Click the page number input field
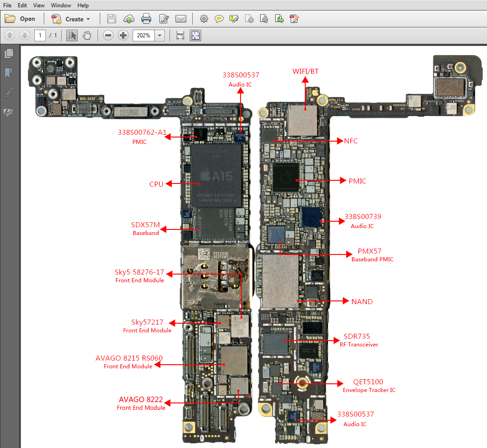 [x=40, y=36]
